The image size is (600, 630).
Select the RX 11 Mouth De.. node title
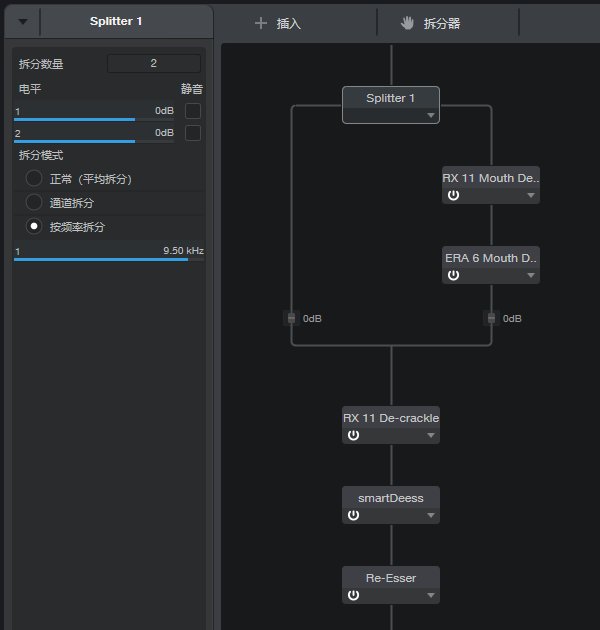(491, 178)
